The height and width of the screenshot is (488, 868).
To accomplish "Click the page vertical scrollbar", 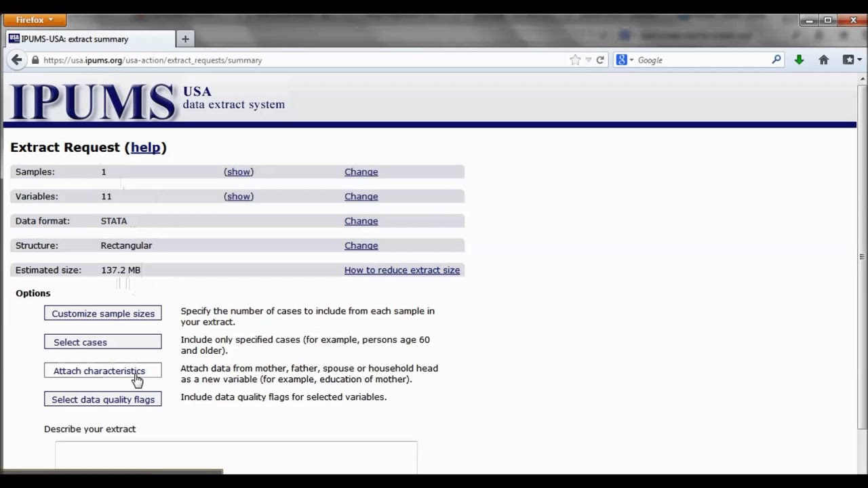I will (862, 258).
